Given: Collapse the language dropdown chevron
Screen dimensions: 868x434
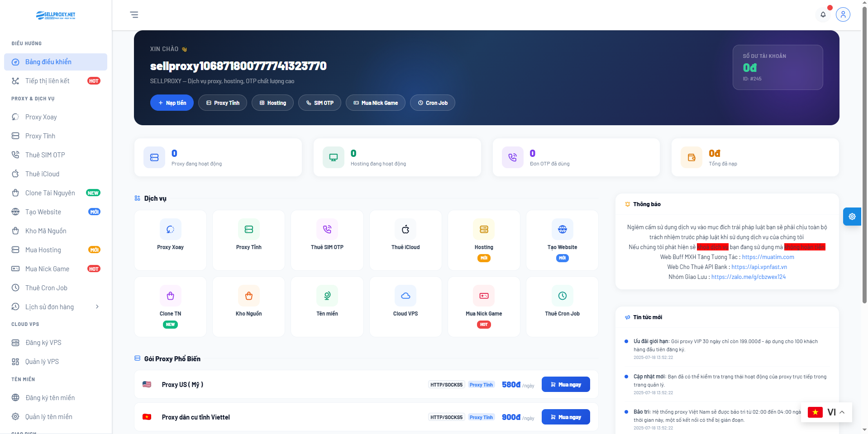Looking at the screenshot, I should (x=842, y=412).
